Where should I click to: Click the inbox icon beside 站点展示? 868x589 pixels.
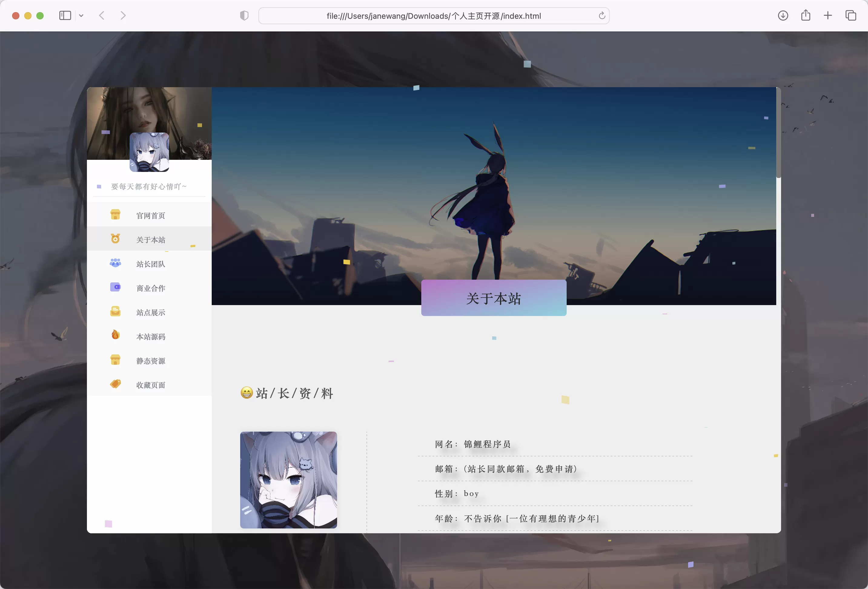tap(115, 311)
